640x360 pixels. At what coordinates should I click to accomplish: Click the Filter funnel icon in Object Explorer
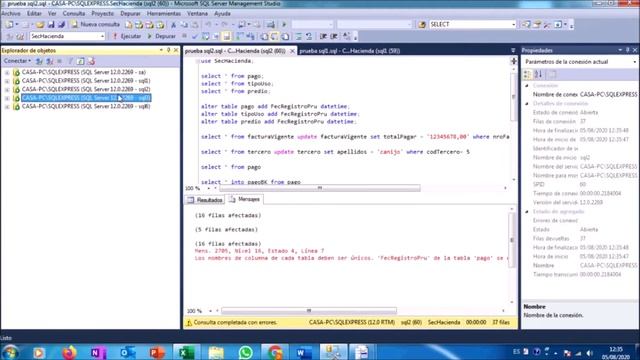click(70, 61)
